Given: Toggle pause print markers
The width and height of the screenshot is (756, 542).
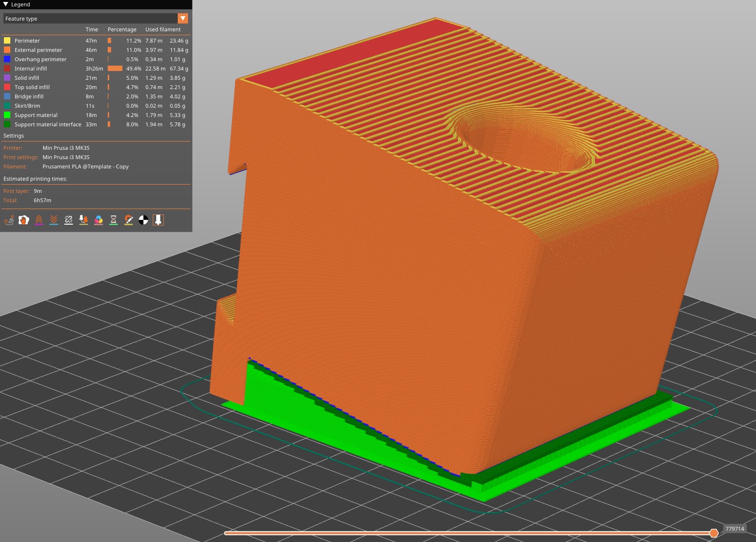Looking at the screenshot, I should (x=114, y=220).
